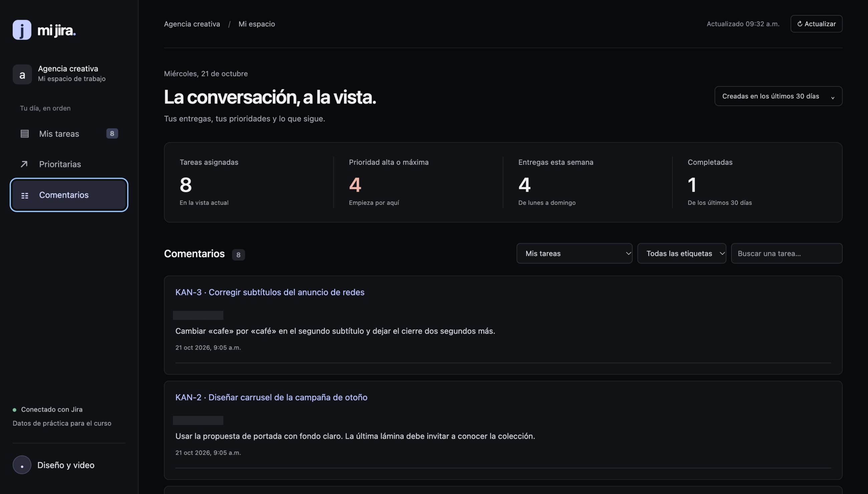Click the Mis tareas count badge 8
The height and width of the screenshot is (494, 868).
tap(112, 133)
